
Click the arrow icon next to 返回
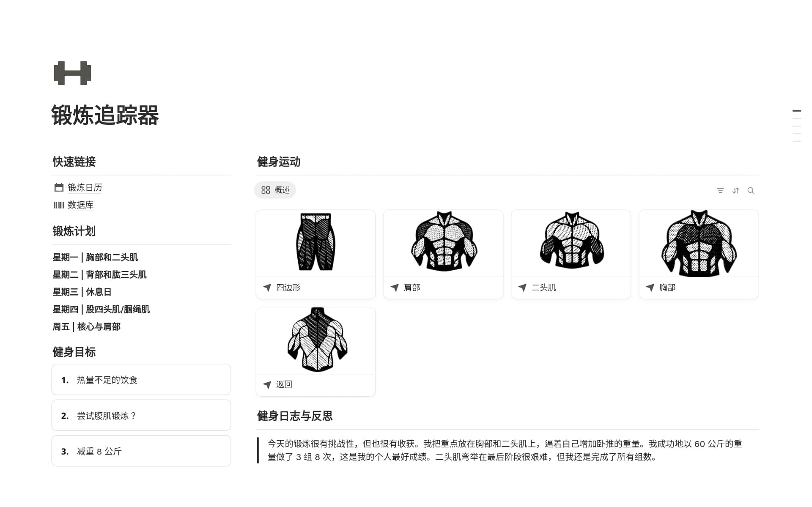pos(267,384)
